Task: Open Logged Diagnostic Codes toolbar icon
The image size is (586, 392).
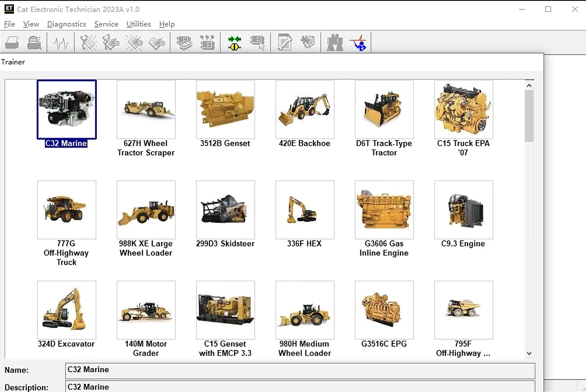Action: [111, 42]
